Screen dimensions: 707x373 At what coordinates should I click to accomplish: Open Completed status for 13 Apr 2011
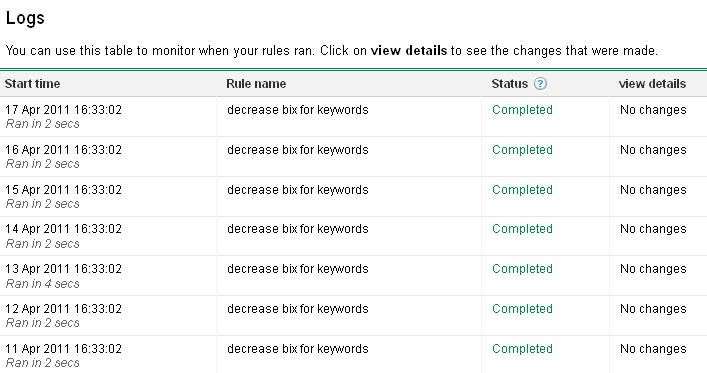click(522, 269)
